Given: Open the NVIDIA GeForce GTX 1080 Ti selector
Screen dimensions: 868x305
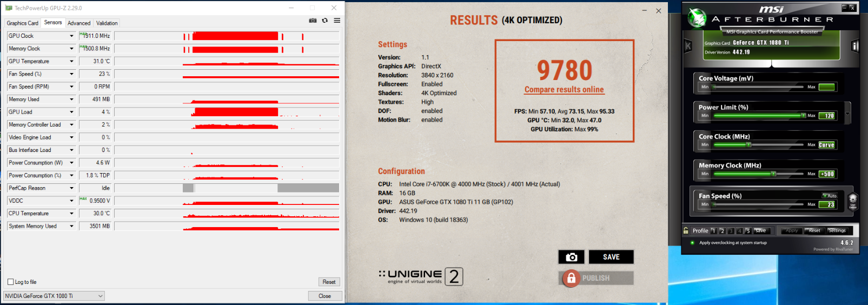Looking at the screenshot, I should pos(54,296).
